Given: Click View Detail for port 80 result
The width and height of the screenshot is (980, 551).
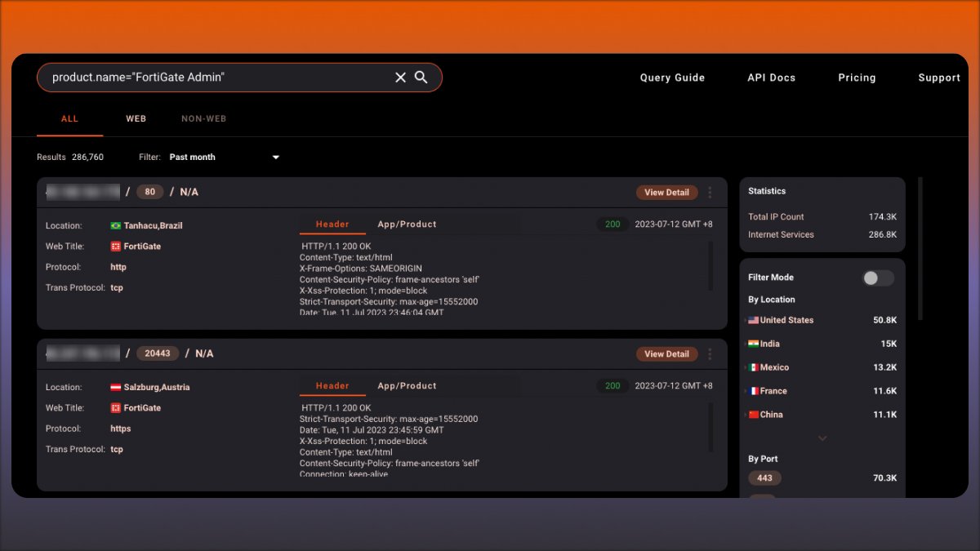Looking at the screenshot, I should click(667, 193).
